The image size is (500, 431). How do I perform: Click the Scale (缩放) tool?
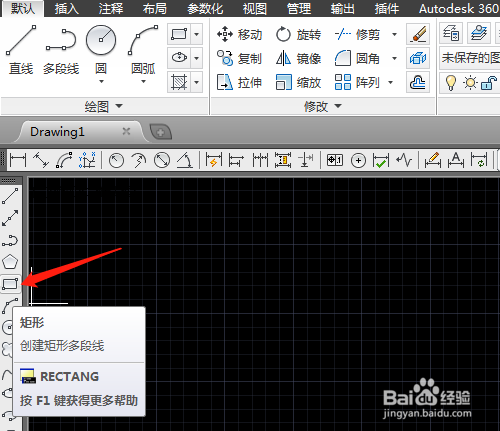click(x=298, y=82)
